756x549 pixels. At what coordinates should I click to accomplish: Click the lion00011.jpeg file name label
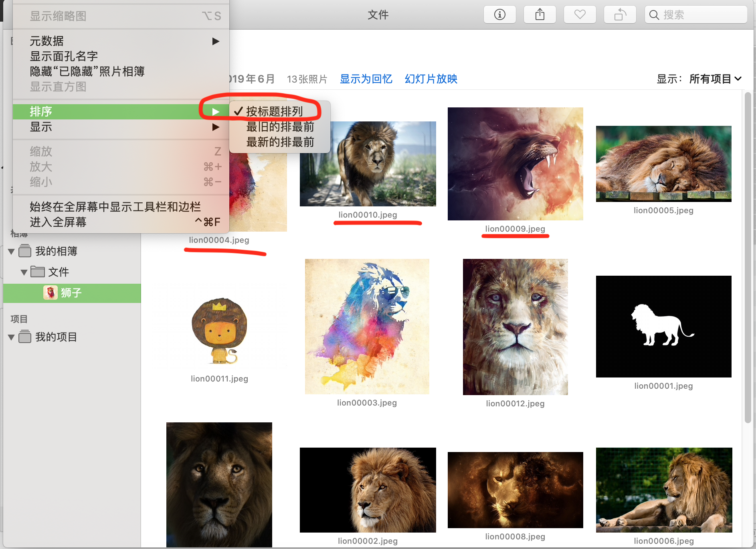point(220,379)
